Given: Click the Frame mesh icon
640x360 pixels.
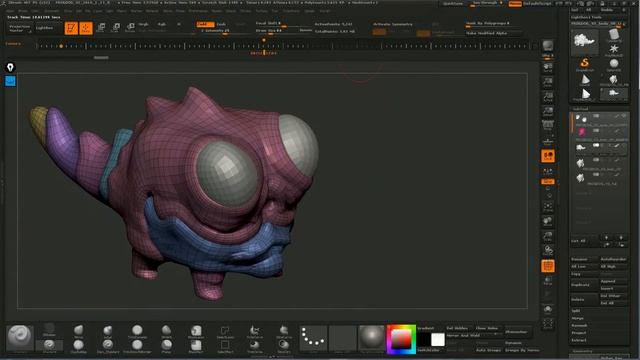Looking at the screenshot, I should 548,207.
